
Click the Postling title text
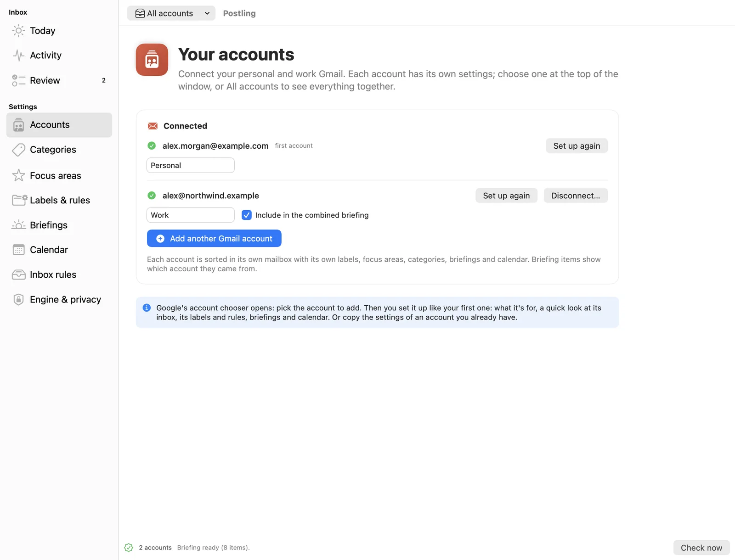[x=239, y=13]
